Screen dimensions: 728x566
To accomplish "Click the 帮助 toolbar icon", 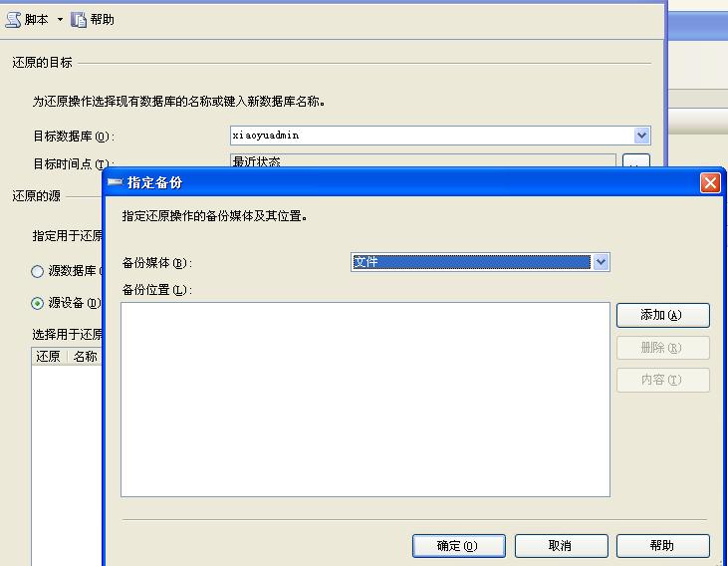I will (80, 20).
